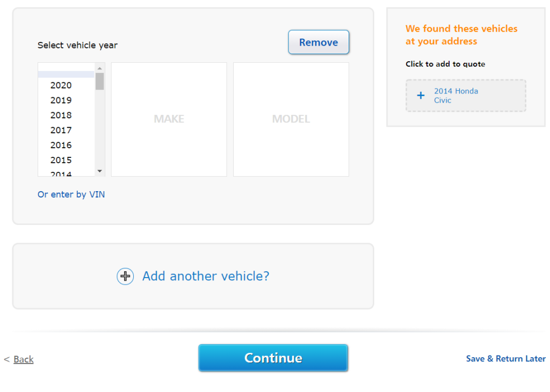
Task: Select 2020 in the vehicle year list
Action: [x=66, y=85]
